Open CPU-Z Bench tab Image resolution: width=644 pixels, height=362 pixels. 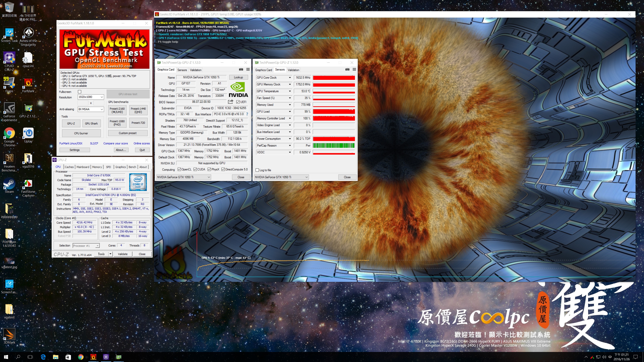click(132, 167)
